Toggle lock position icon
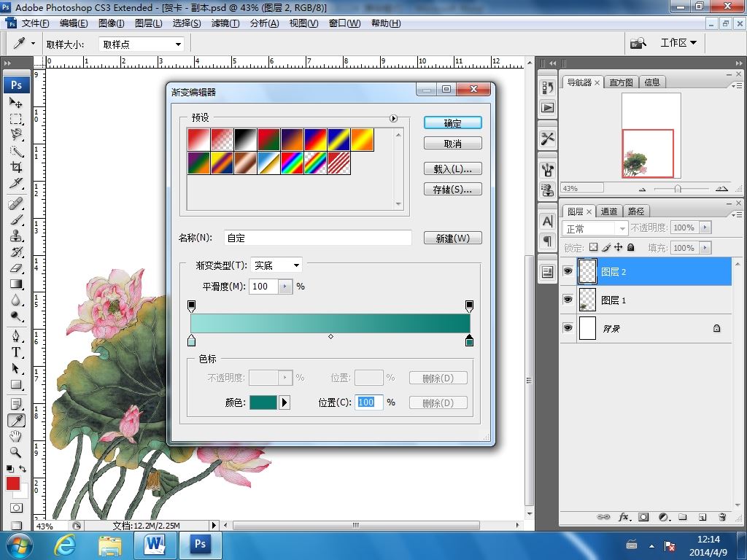This screenshot has width=747, height=560. [x=619, y=247]
